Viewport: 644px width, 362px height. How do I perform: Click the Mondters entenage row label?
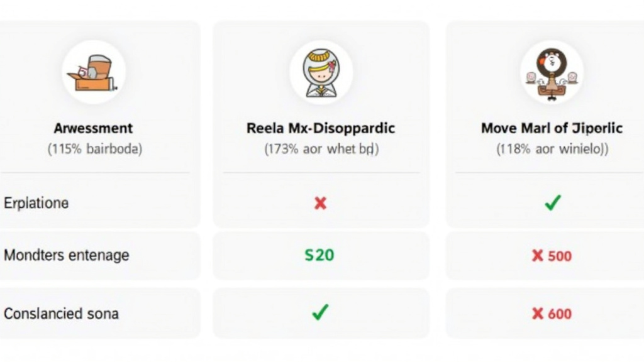point(67,255)
